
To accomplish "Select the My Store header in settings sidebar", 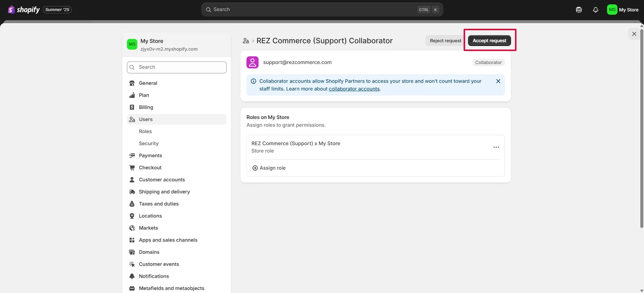I will pyautogui.click(x=177, y=45).
